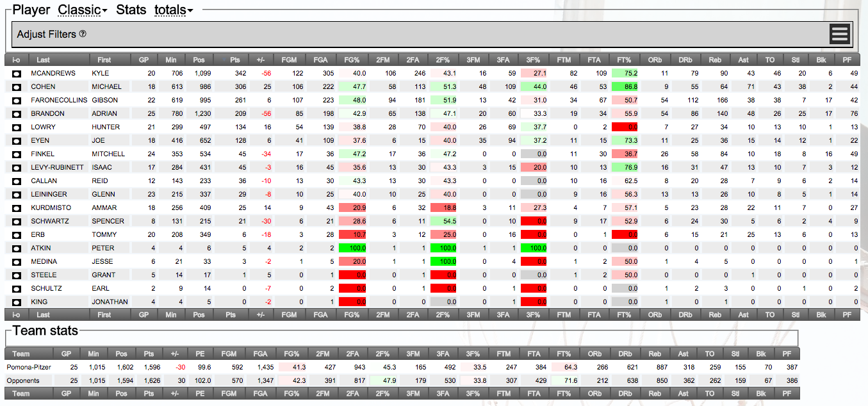Sort by PF in top player header

(847, 60)
